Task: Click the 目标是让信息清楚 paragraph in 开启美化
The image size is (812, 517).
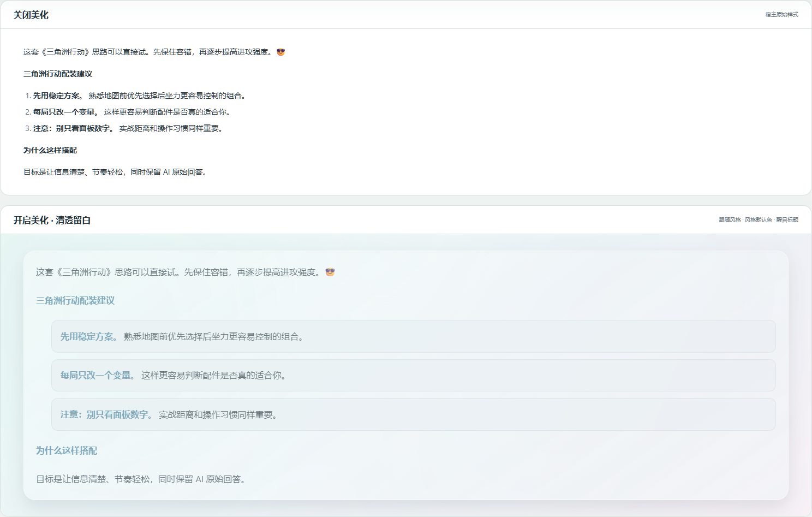Action: (142, 479)
